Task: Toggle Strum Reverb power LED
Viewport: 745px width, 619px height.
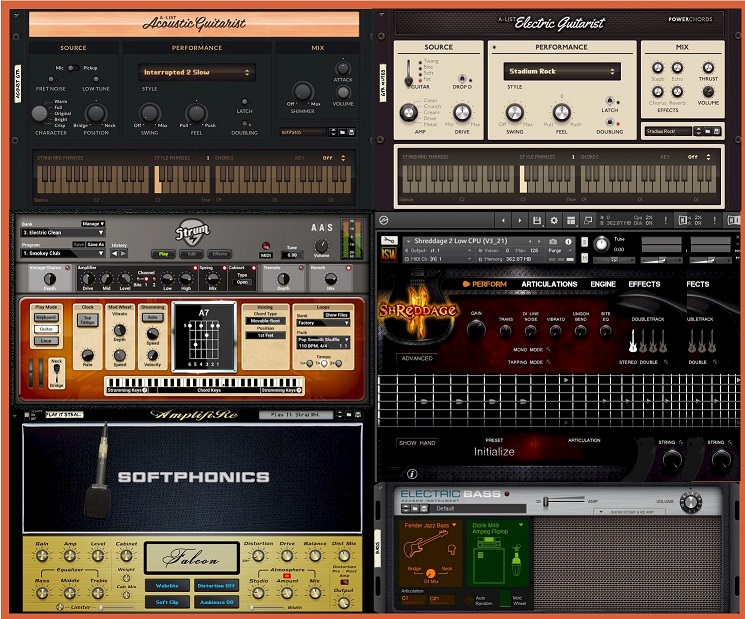Action: coord(349,268)
